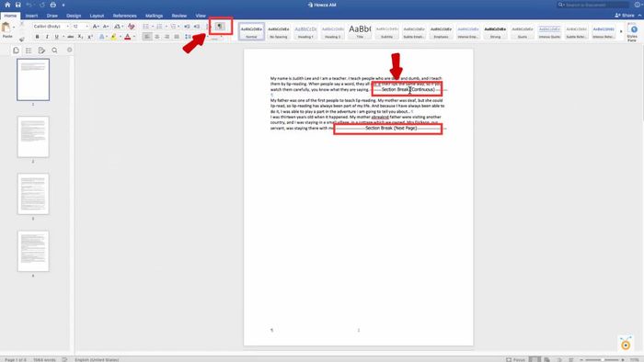Click the Print icon in title bar
The image size is (644, 362).
53,5
